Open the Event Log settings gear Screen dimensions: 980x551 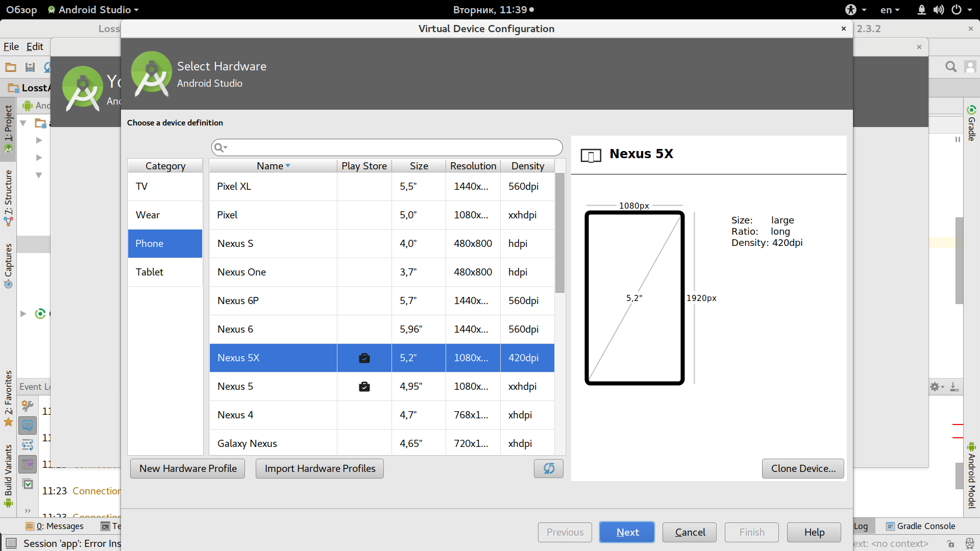point(937,387)
